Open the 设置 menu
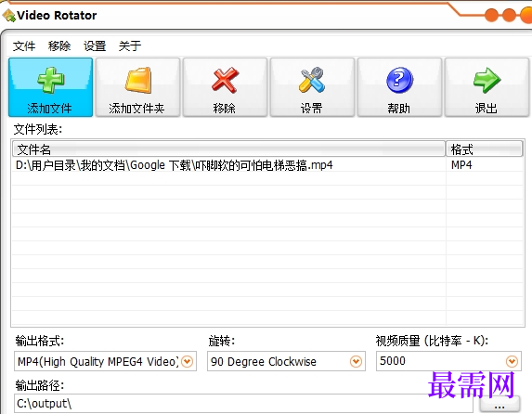The image size is (532, 414). [95, 45]
